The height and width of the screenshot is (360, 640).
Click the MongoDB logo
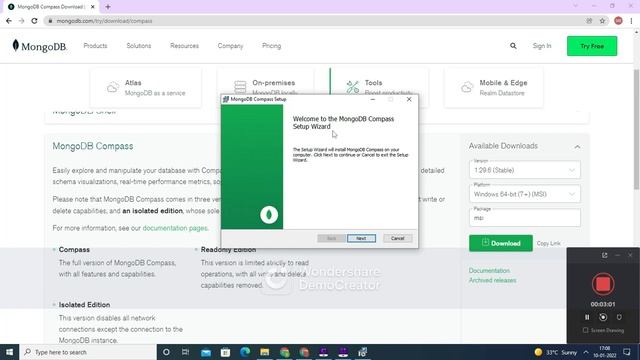point(40,46)
